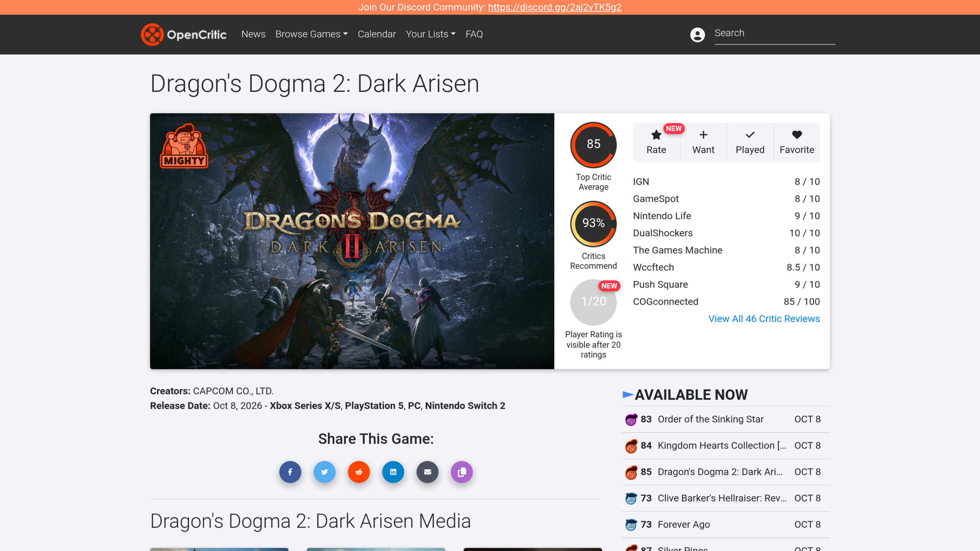Open Order of the Sinking Star

coord(725,419)
